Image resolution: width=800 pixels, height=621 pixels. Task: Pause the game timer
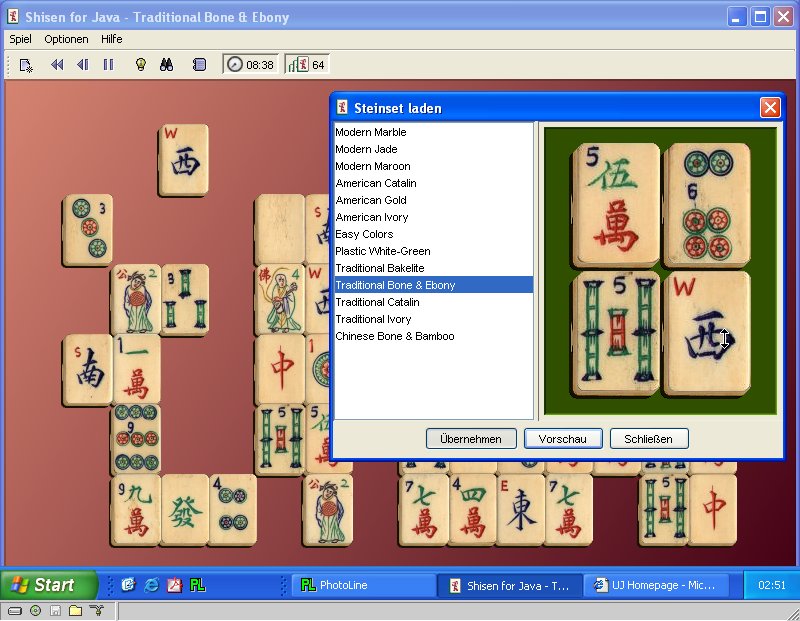point(108,65)
